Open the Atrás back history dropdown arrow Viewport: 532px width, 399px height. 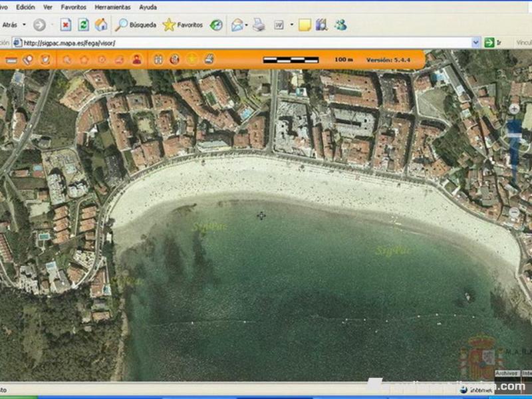(25, 25)
